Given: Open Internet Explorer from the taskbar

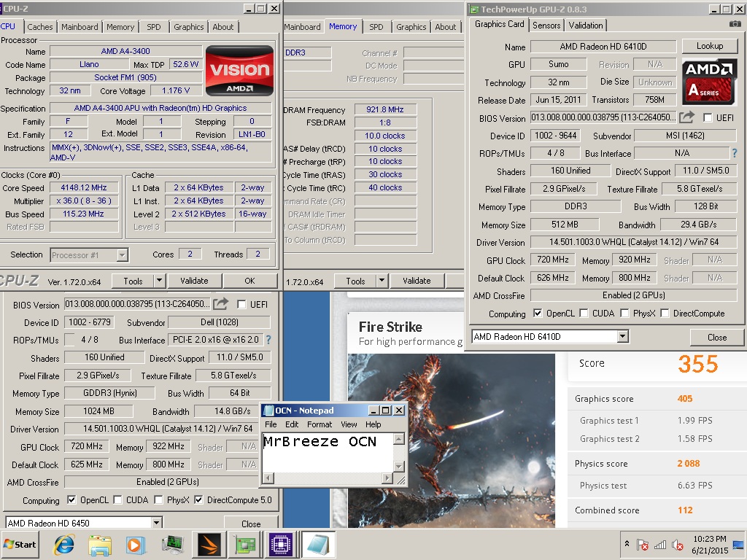Looking at the screenshot, I should pos(64,544).
